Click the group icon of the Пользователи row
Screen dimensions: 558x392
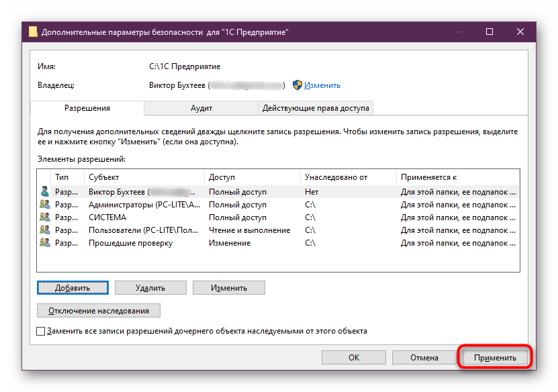tap(45, 230)
